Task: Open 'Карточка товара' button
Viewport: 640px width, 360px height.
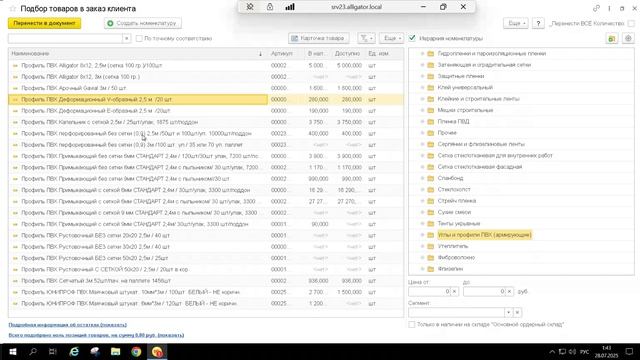Action: click(318, 38)
